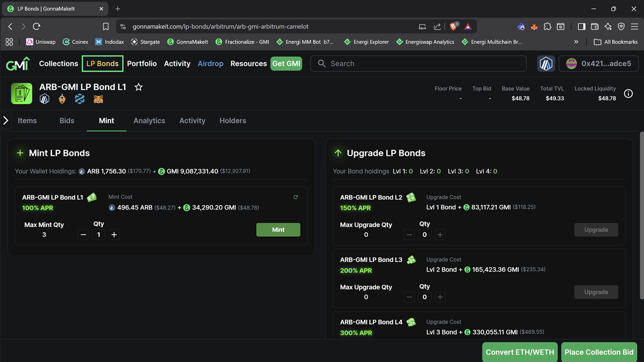Click the Arbitrum network selector icon
644x362 pixels.
[x=546, y=64]
